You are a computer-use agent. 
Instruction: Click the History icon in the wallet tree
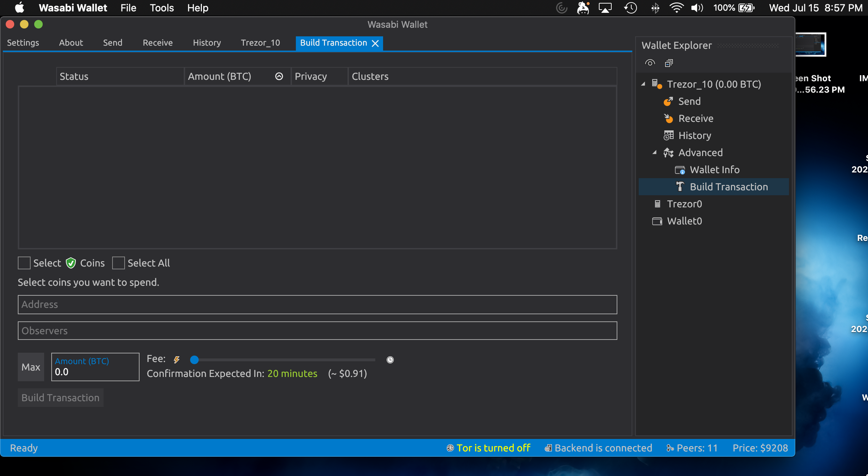668,136
